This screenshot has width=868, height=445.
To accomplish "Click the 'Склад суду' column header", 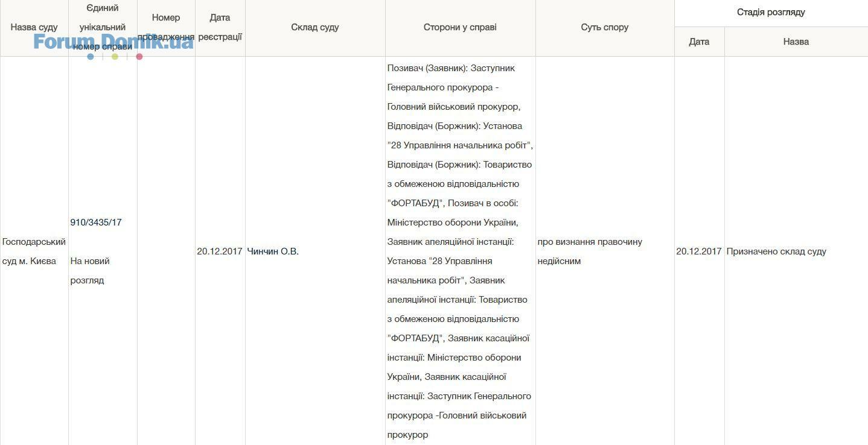I will (x=314, y=27).
